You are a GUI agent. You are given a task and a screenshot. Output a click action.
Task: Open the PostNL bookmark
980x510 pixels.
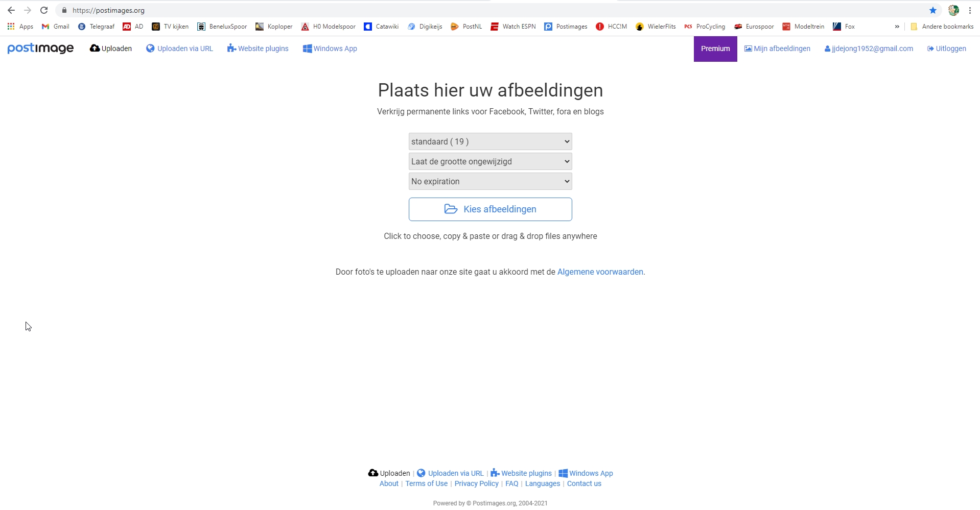tap(466, 27)
